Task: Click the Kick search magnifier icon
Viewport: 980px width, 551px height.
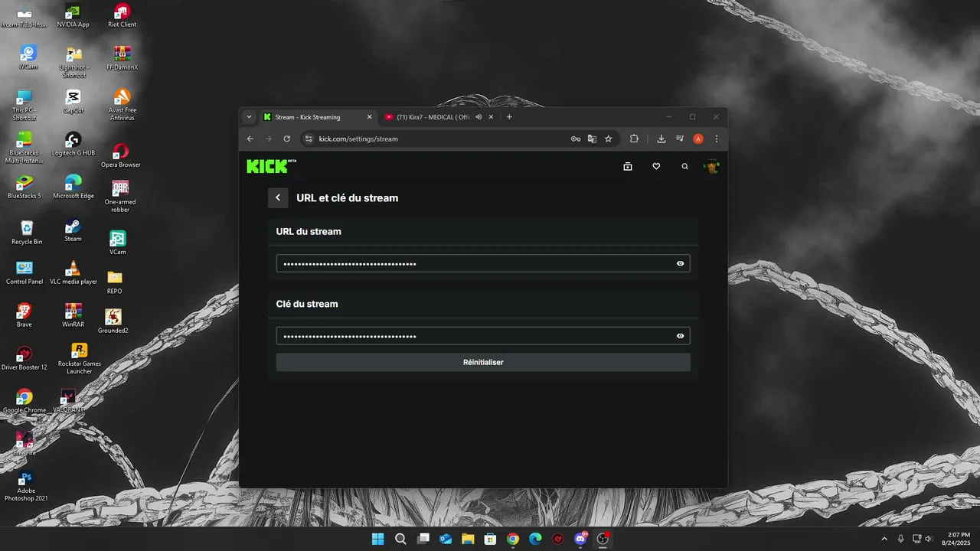Action: pyautogui.click(x=684, y=166)
